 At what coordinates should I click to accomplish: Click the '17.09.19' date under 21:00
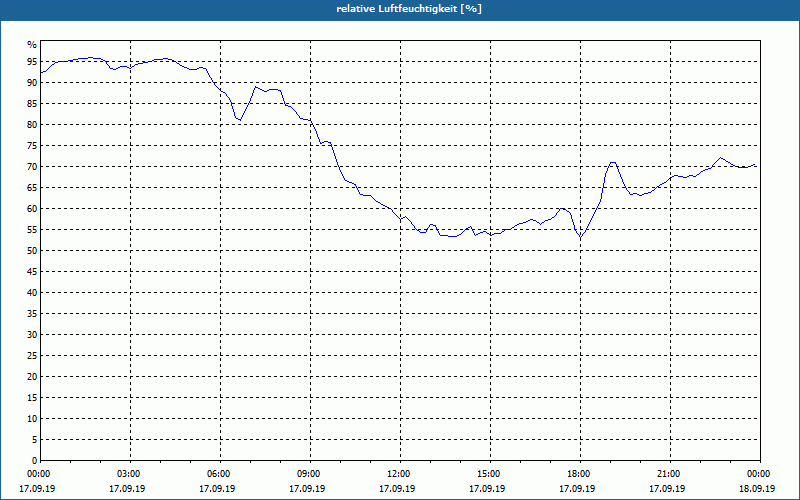[x=667, y=488]
